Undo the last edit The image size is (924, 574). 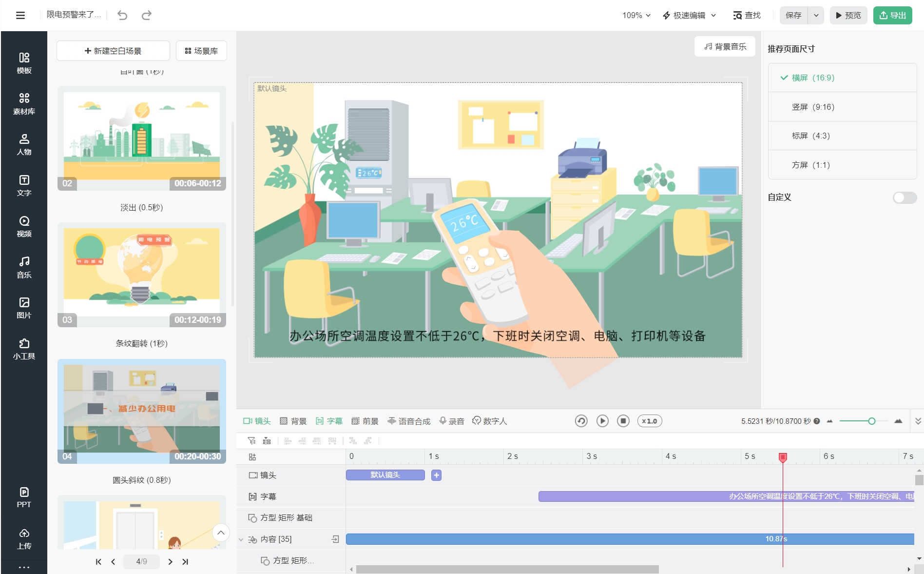pos(122,15)
